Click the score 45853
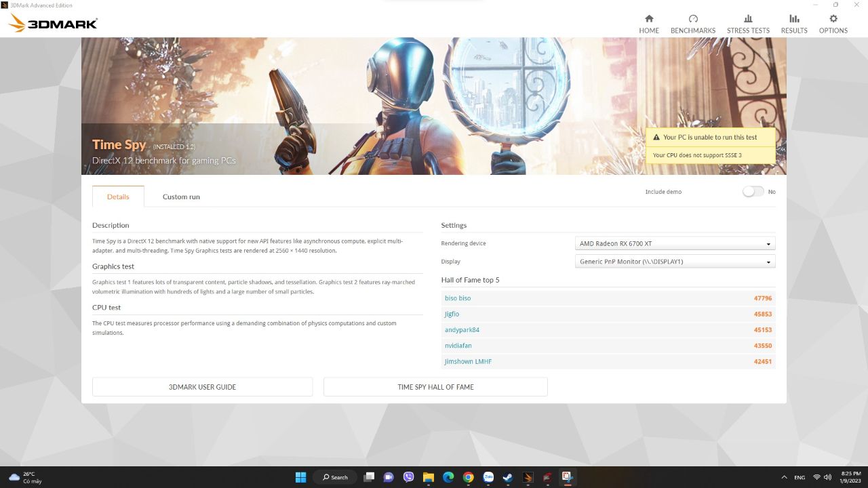The image size is (868, 488). coord(763,314)
